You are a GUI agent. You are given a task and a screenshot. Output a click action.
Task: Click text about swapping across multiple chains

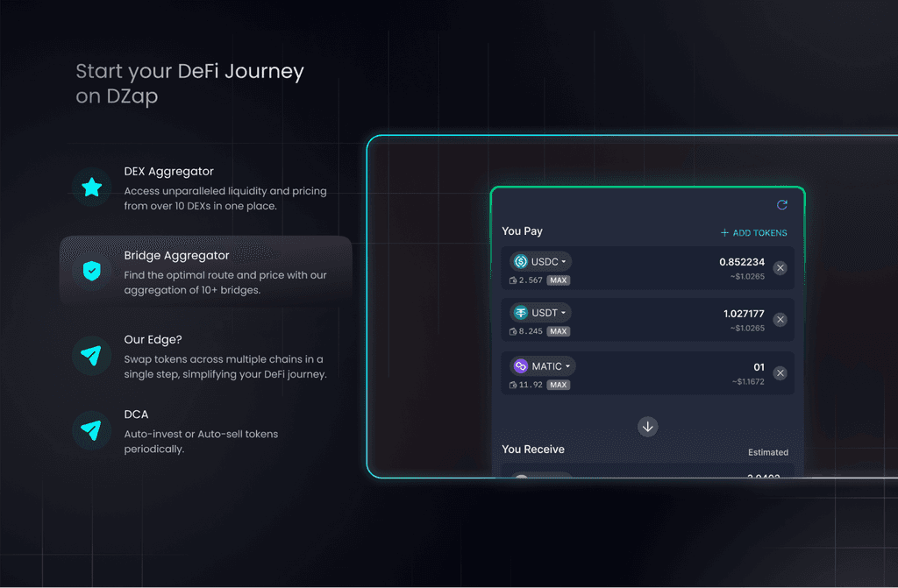tap(225, 366)
